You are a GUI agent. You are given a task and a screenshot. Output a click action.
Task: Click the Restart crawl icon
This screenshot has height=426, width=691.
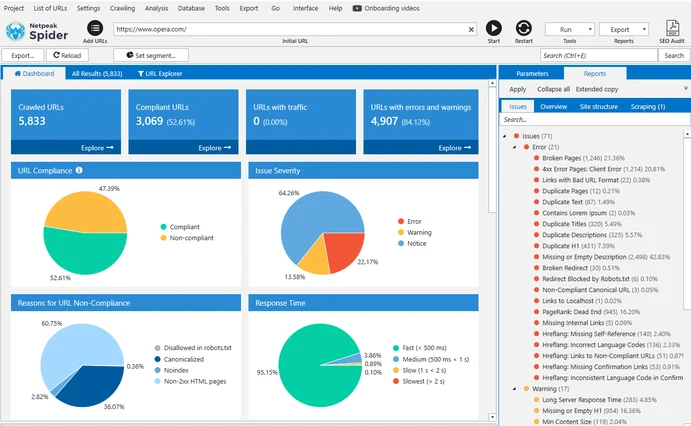(524, 30)
